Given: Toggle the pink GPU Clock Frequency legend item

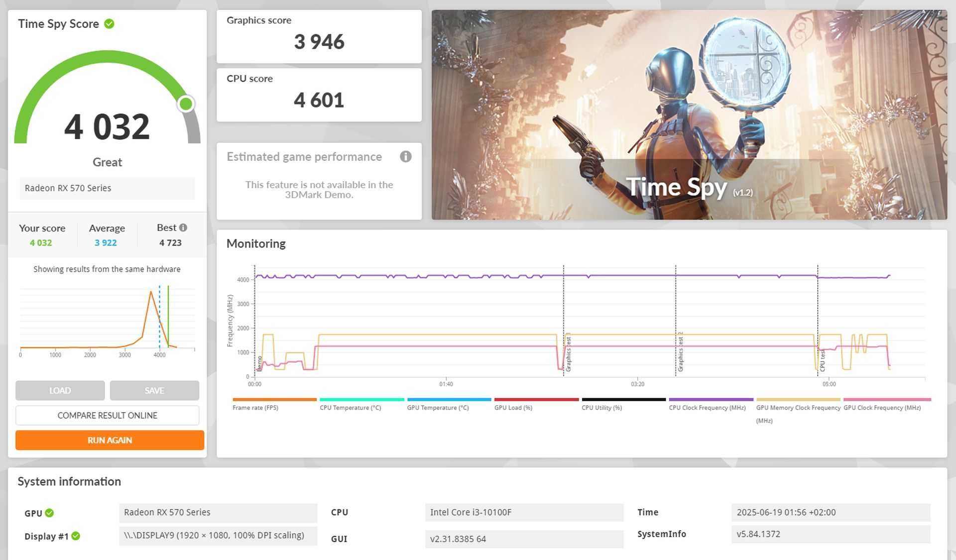Looking at the screenshot, I should click(887, 404).
